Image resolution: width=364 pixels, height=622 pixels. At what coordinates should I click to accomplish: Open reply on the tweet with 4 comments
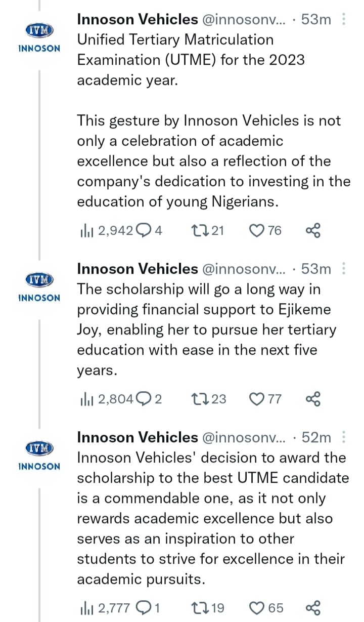(x=145, y=231)
